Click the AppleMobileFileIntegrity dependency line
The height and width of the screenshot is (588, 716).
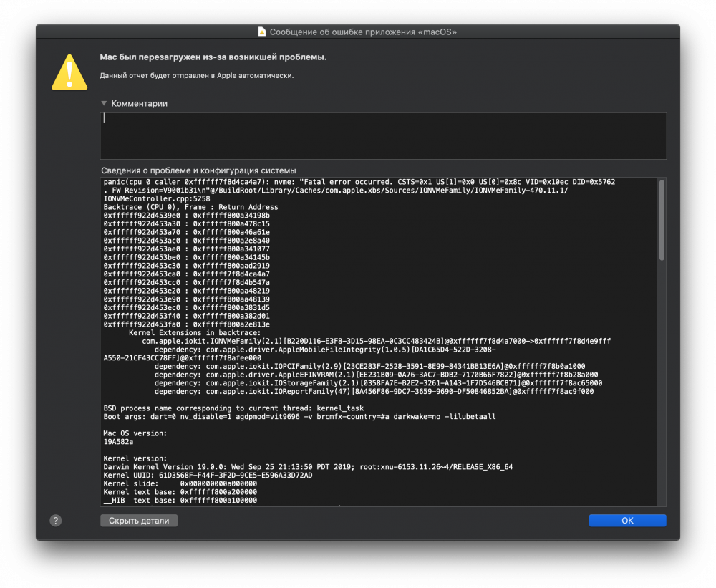325,350
